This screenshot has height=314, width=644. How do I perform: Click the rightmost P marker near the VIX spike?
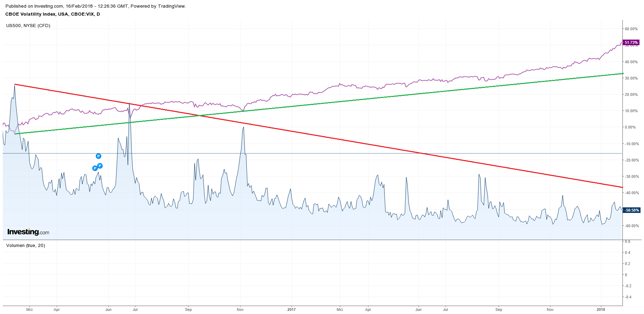point(100,166)
